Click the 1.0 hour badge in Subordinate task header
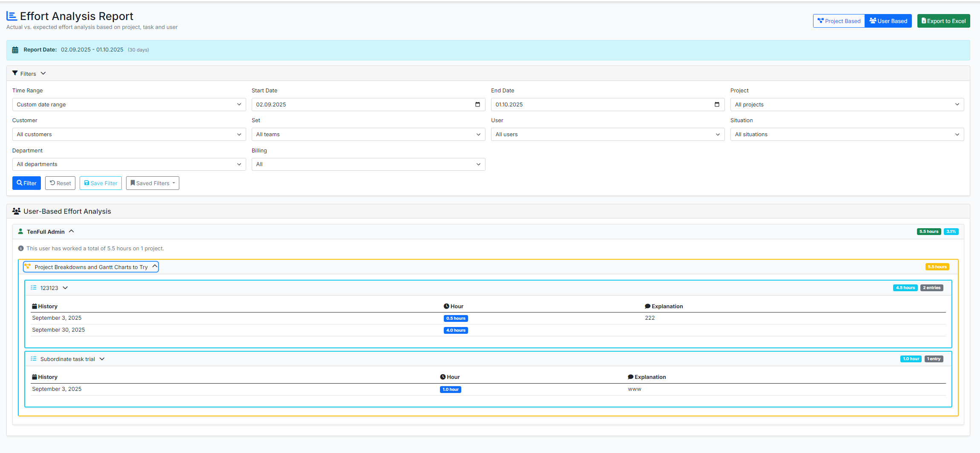Viewport: 980px width, 453px height. pyautogui.click(x=911, y=359)
